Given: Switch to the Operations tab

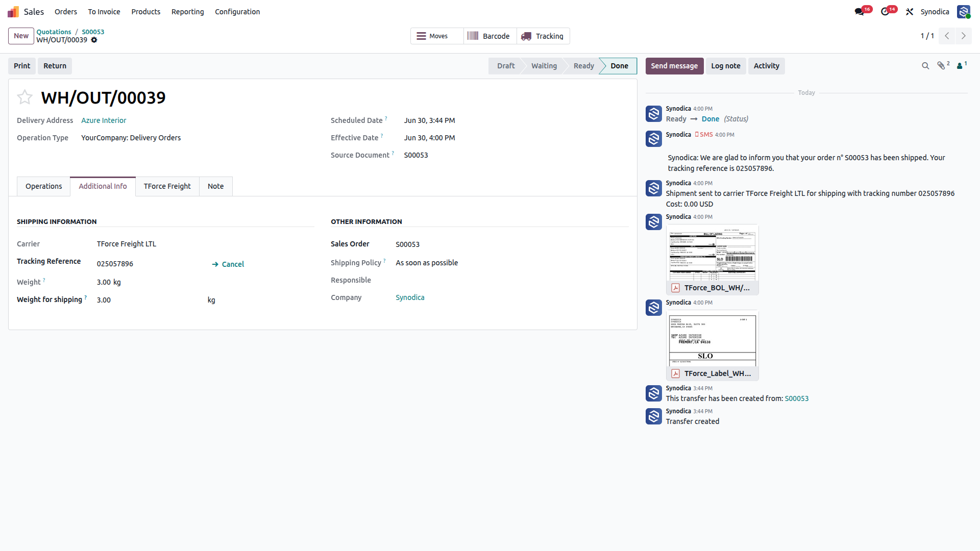Looking at the screenshot, I should pyautogui.click(x=44, y=186).
